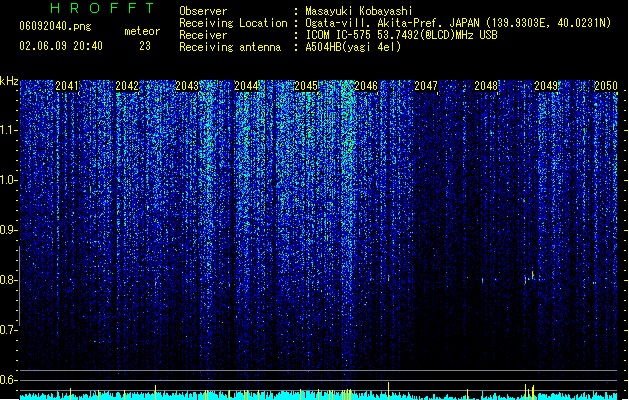Click the 2049 time marker

pos(546,86)
